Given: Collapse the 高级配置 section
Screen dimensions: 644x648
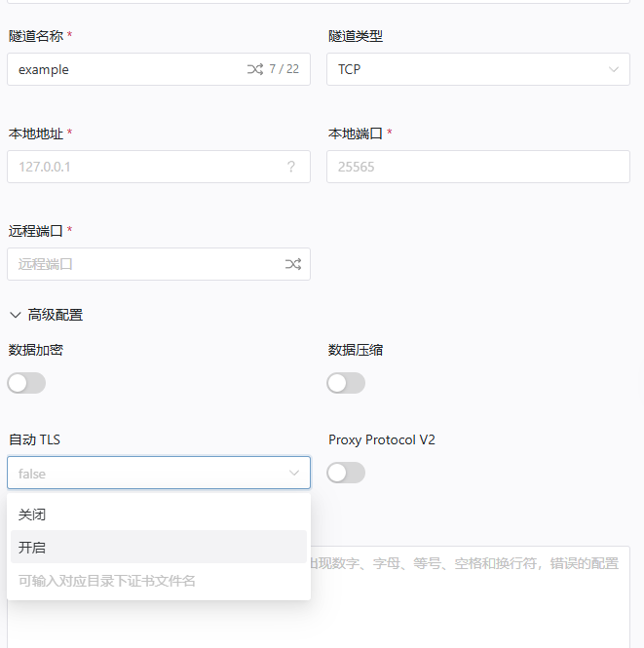Looking at the screenshot, I should pyautogui.click(x=16, y=315).
